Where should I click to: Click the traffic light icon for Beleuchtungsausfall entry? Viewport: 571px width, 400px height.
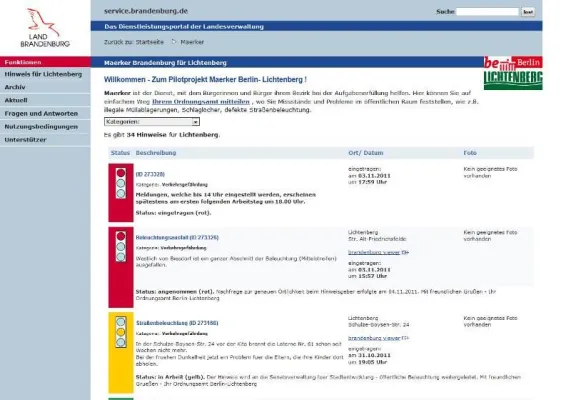(x=121, y=247)
